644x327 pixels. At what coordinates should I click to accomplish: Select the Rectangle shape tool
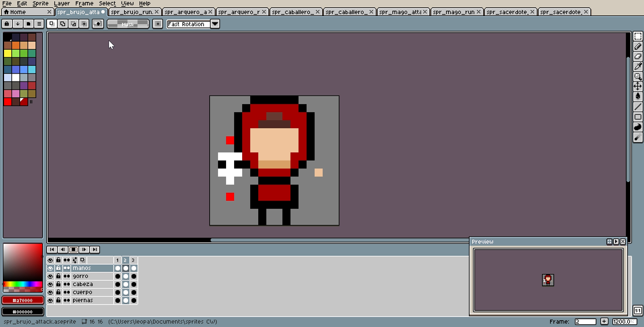point(638,117)
